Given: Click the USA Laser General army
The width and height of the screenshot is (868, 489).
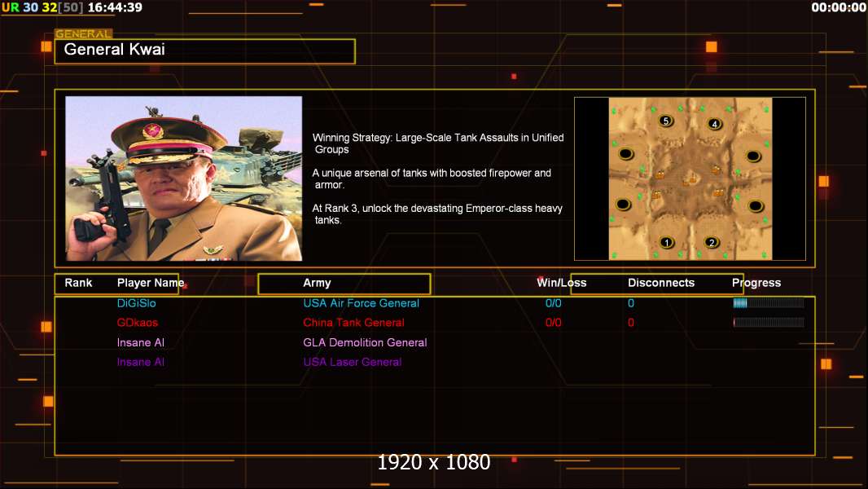Looking at the screenshot, I should pyautogui.click(x=352, y=362).
